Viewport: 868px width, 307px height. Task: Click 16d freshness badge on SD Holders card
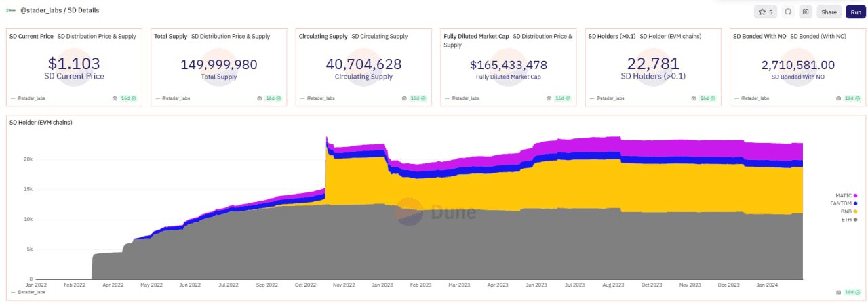(708, 98)
